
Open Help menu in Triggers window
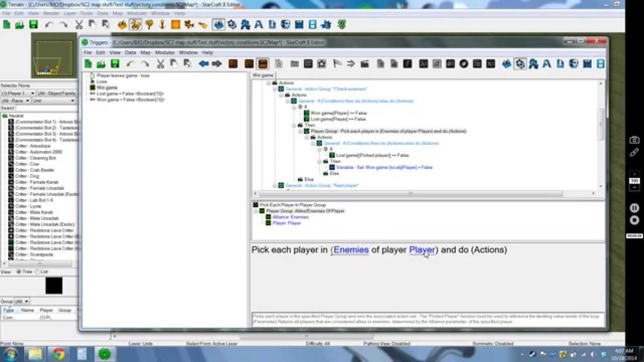pyautogui.click(x=207, y=52)
